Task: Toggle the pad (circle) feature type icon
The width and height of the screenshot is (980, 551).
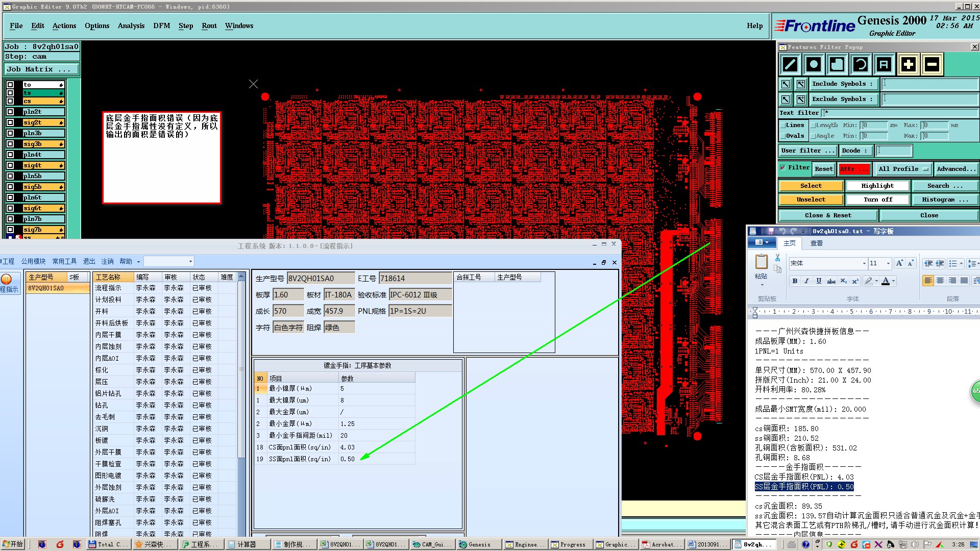Action: [814, 64]
